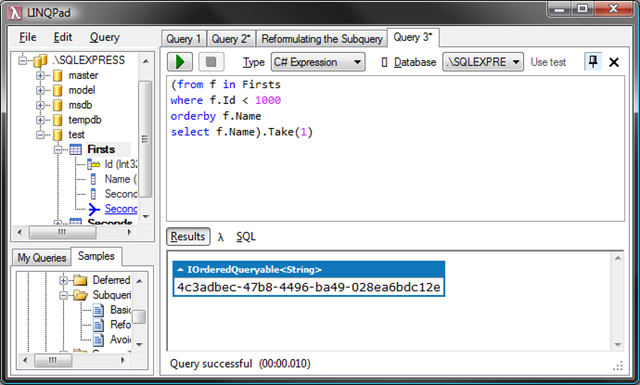Click the Deferred folder icon in Samples
Screen dimensions: 640x385
(80, 280)
